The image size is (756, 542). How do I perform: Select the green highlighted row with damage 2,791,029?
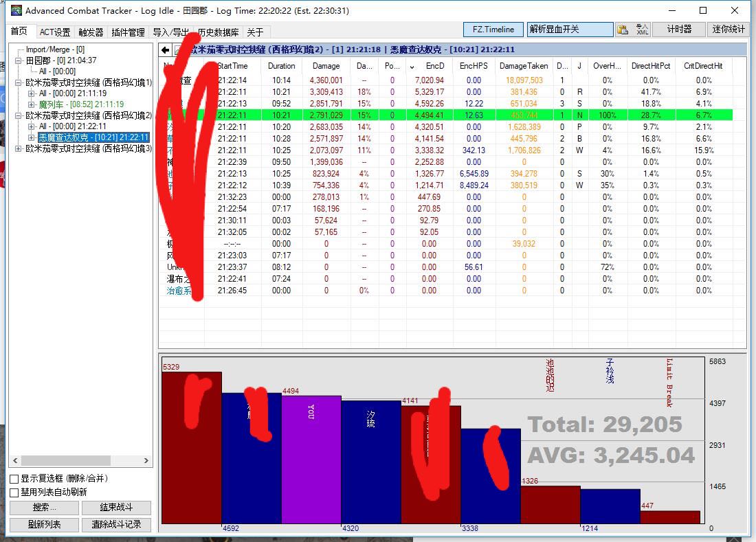[446, 115]
